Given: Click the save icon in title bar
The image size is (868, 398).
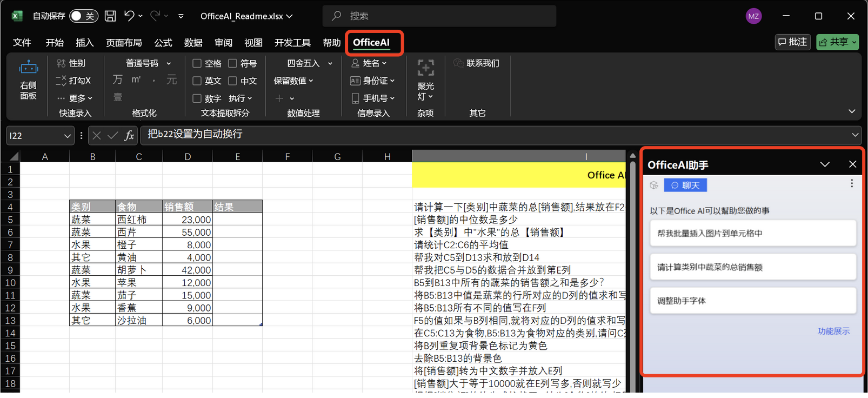Looking at the screenshot, I should [x=110, y=16].
